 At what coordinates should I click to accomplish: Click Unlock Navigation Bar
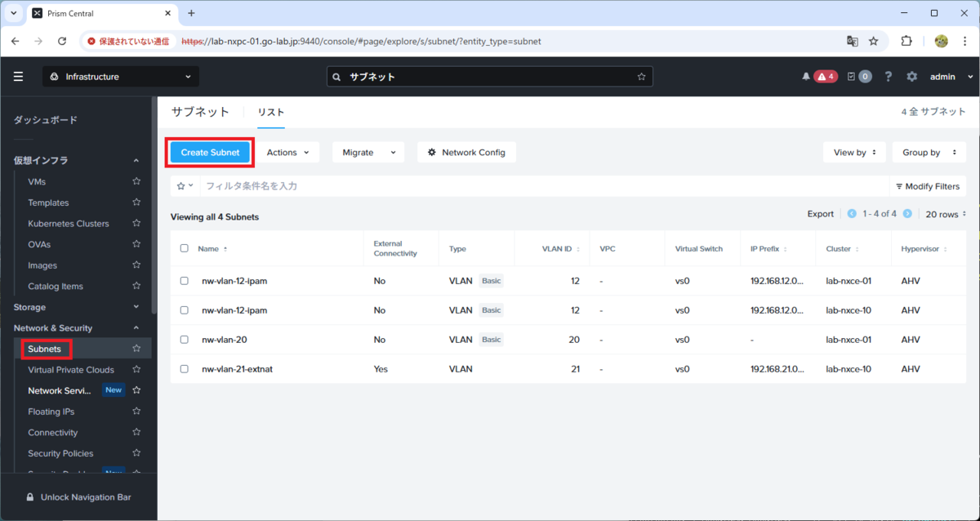[78, 497]
